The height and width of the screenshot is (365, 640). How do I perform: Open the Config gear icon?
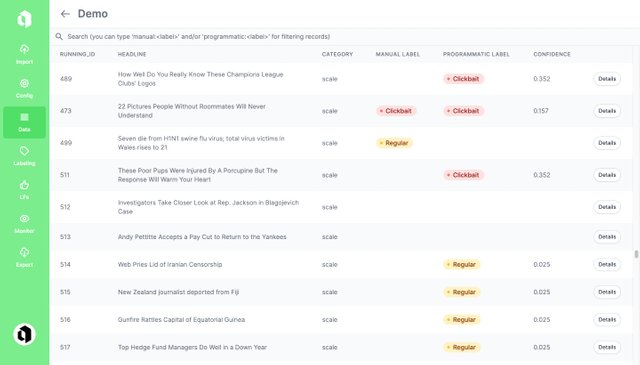(24, 83)
